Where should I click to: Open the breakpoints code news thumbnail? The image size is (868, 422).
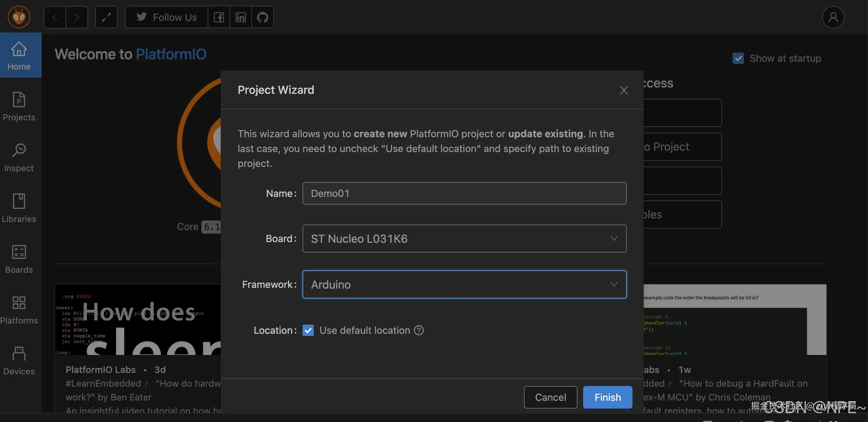tap(735, 320)
